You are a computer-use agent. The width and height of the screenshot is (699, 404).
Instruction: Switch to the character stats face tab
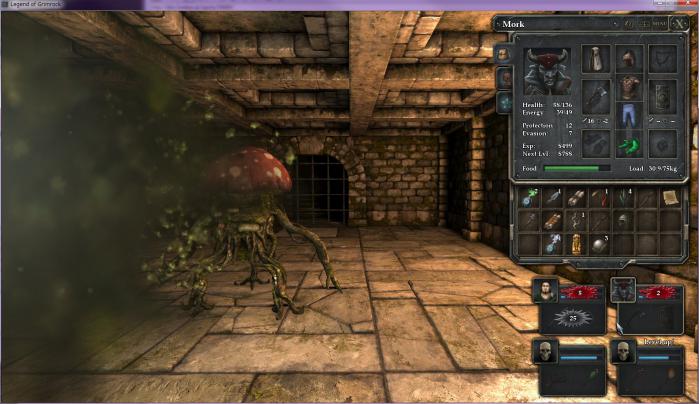[504, 78]
